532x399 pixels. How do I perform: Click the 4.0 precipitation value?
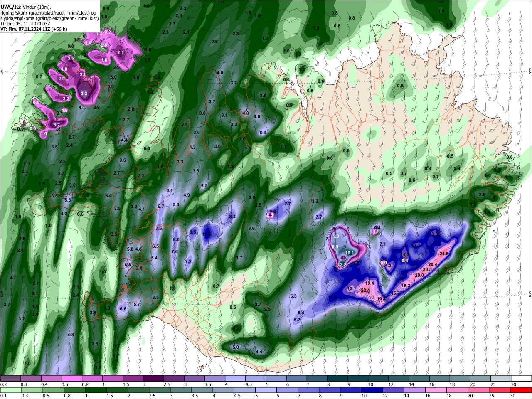[220, 73]
